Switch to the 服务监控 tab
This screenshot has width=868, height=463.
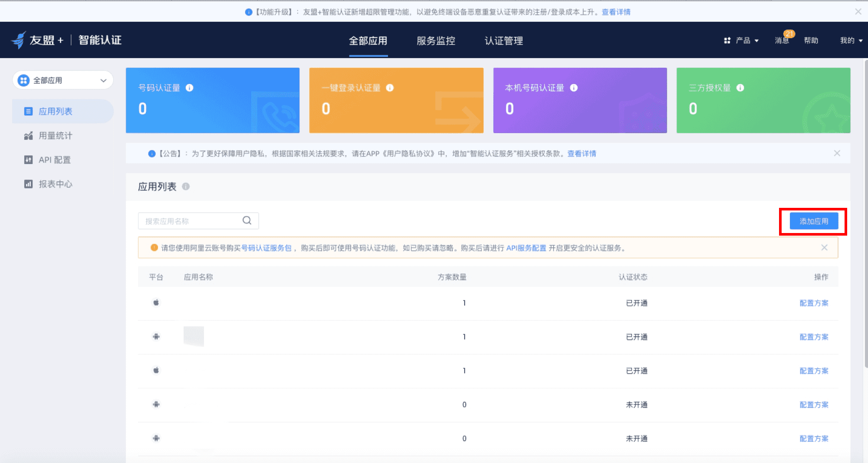point(436,41)
